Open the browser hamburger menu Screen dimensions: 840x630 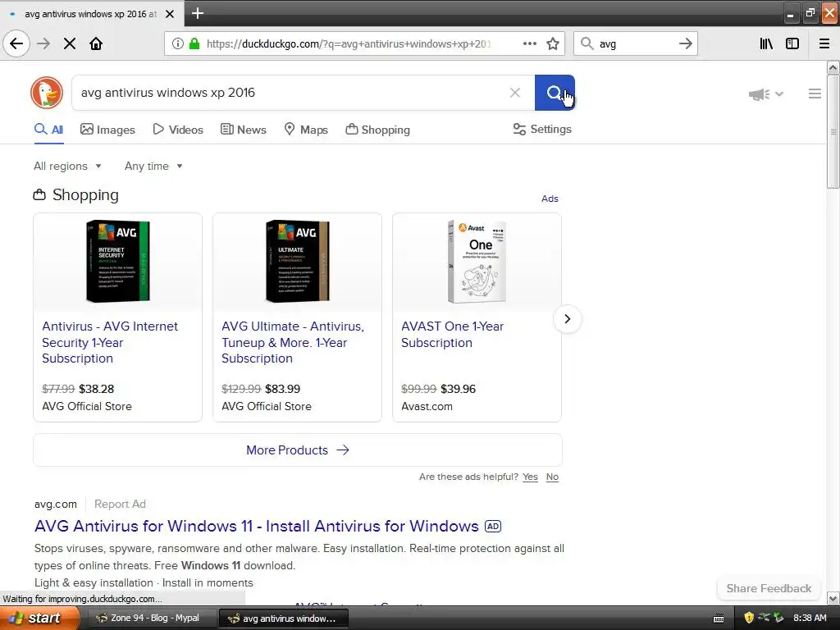click(824, 43)
